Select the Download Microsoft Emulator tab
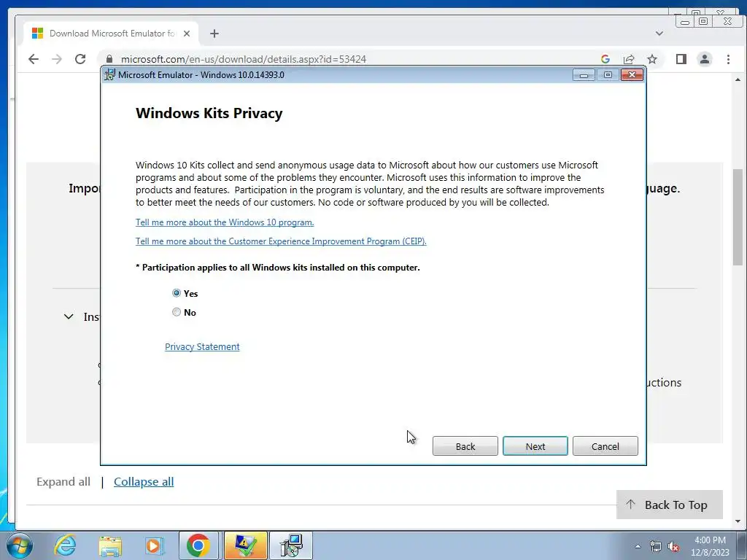The height and width of the screenshot is (560, 747). [x=111, y=34]
